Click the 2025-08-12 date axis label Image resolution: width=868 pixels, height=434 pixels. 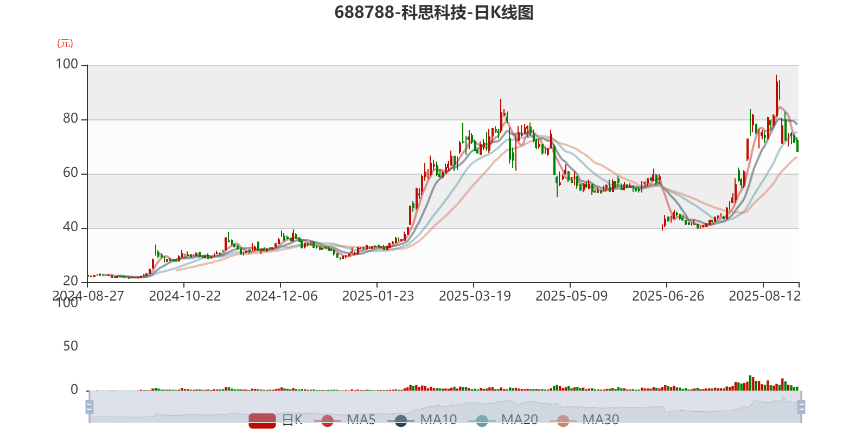tap(764, 296)
